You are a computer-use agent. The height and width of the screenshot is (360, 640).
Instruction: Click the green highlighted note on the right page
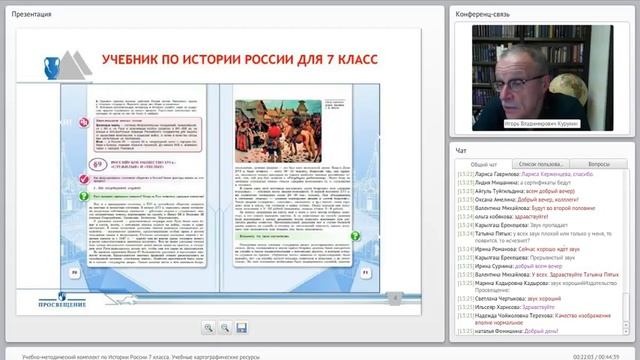[x=292, y=236]
